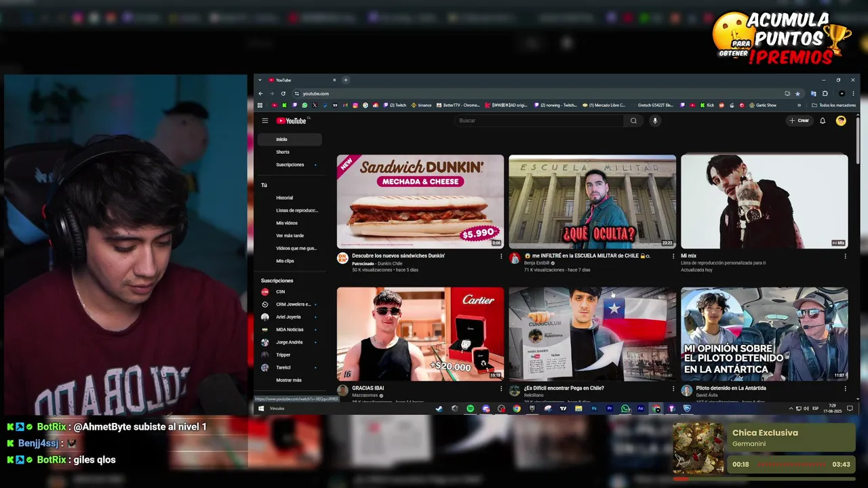Viewport: 868px width, 488px height.
Task: Open After Effects from the taskbar
Action: (641, 409)
